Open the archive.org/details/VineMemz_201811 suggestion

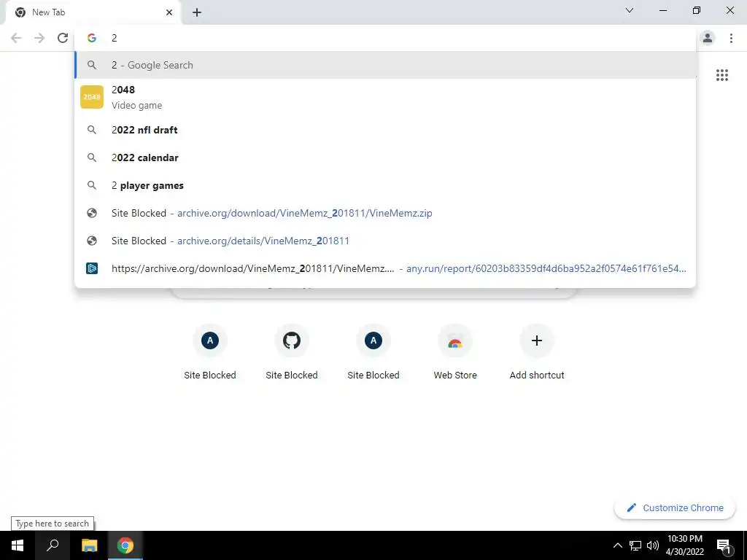pyautogui.click(x=385, y=241)
